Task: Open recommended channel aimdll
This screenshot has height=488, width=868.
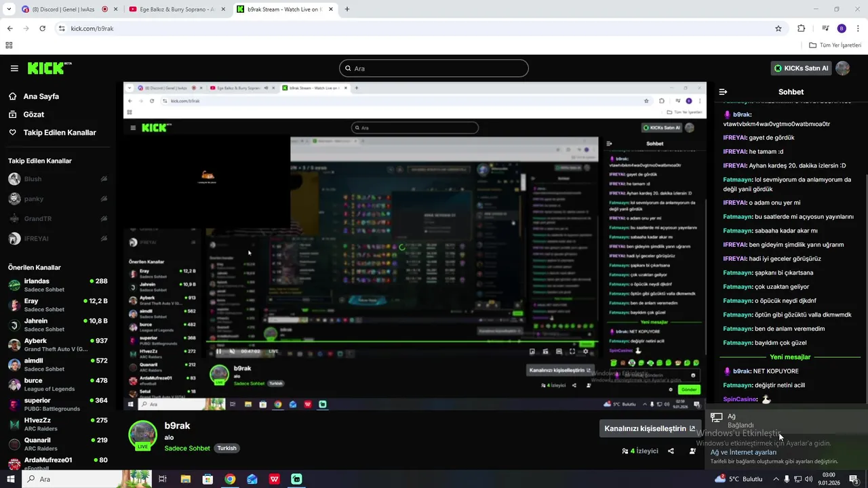Action: tap(58, 365)
